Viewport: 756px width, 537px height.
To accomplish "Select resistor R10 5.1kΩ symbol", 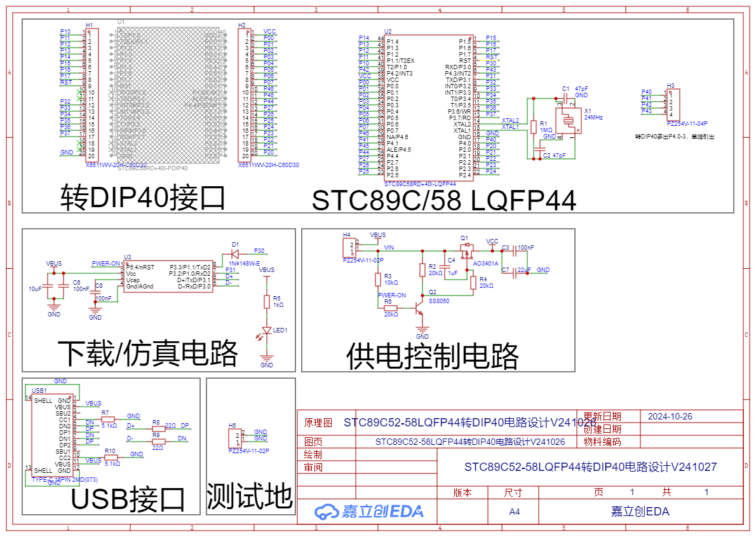I will [x=112, y=458].
